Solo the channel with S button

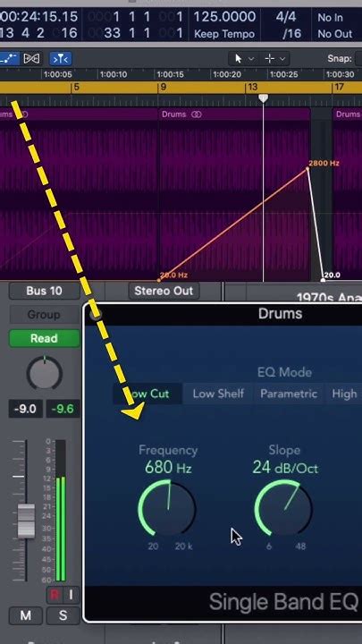tap(63, 615)
